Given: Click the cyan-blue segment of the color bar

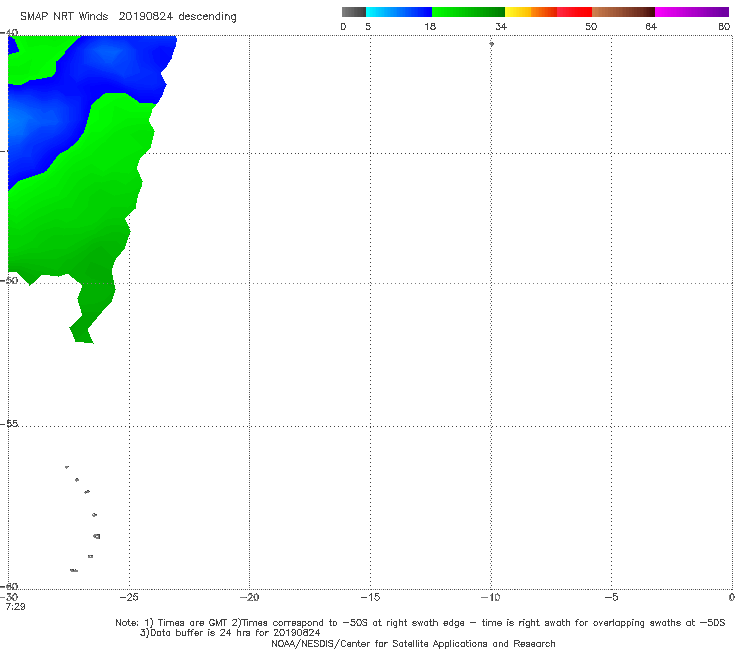Looking at the screenshot, I should click(399, 12).
